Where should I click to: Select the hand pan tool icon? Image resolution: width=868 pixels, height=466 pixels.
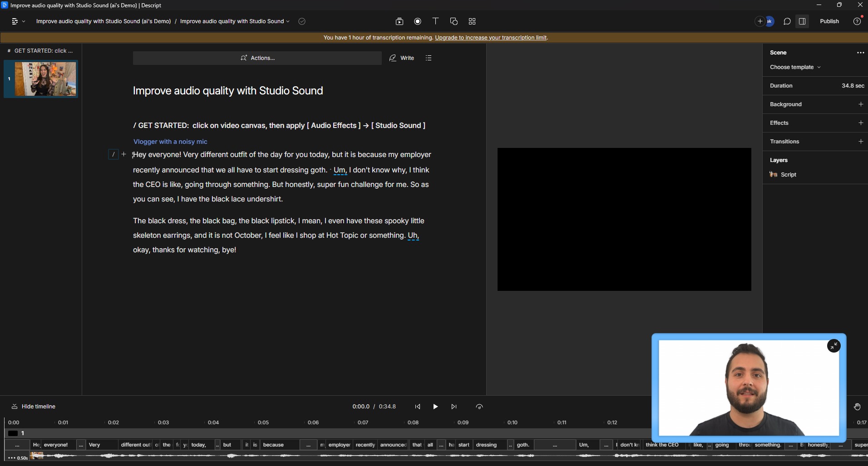pyautogui.click(x=857, y=407)
